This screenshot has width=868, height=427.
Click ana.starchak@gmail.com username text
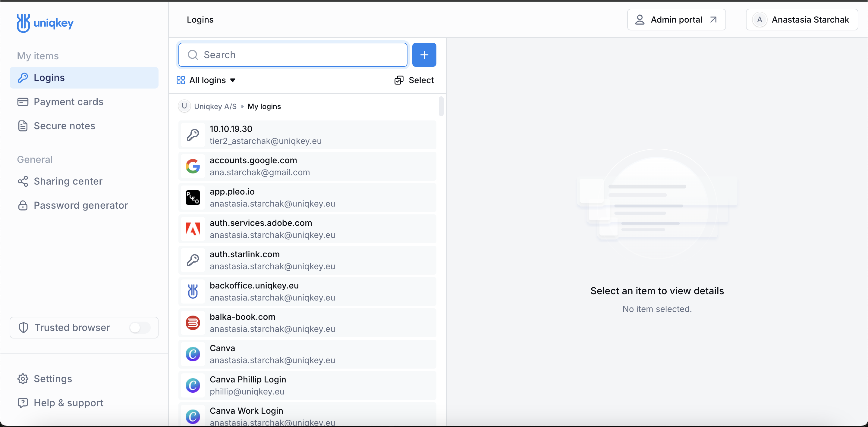pos(260,173)
